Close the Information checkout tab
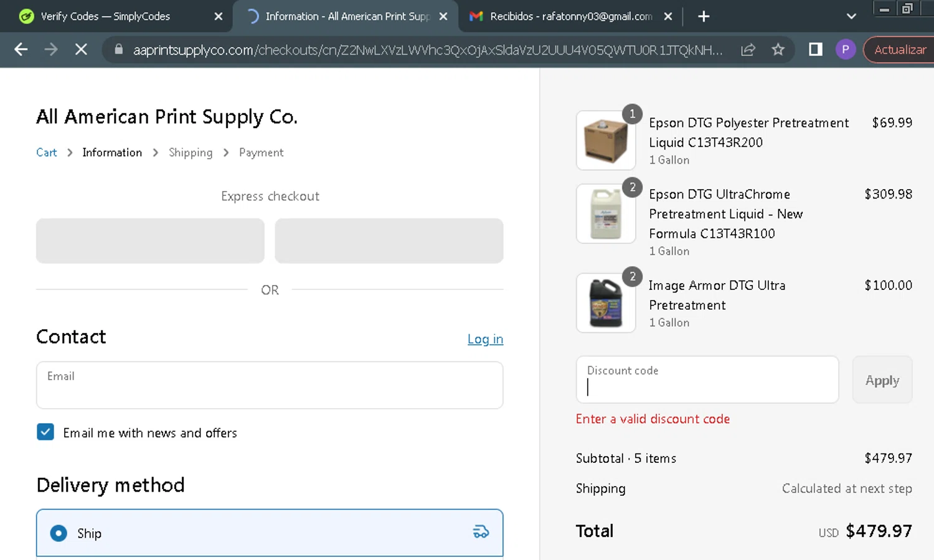 [443, 17]
